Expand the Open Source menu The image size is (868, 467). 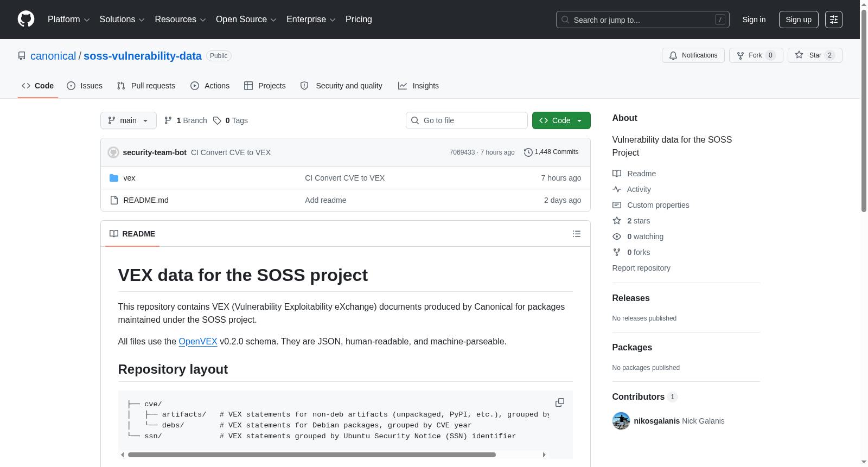[246, 20]
